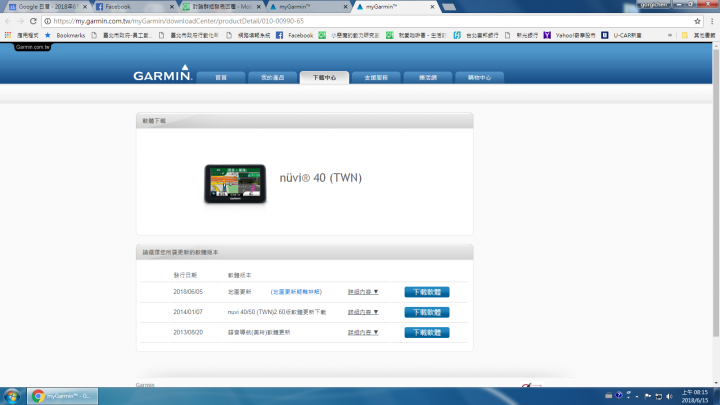Open the My Products nav tab
The image size is (720, 405).
272,78
